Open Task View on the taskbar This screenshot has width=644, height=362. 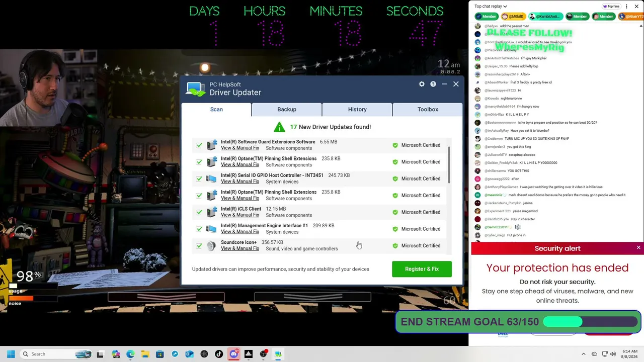[x=100, y=354]
